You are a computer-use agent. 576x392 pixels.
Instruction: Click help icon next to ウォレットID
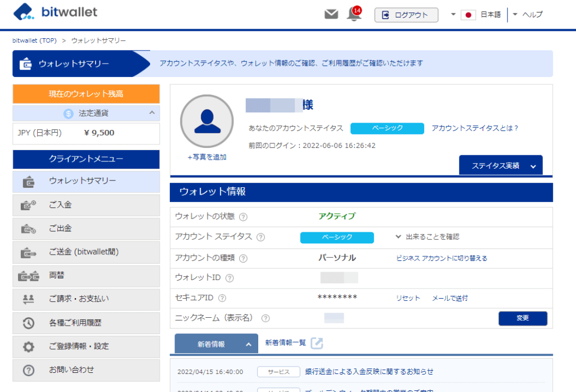coord(229,278)
